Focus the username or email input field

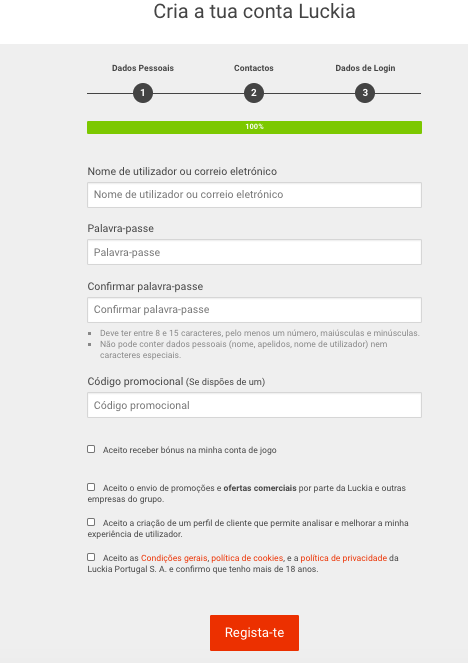click(255, 195)
